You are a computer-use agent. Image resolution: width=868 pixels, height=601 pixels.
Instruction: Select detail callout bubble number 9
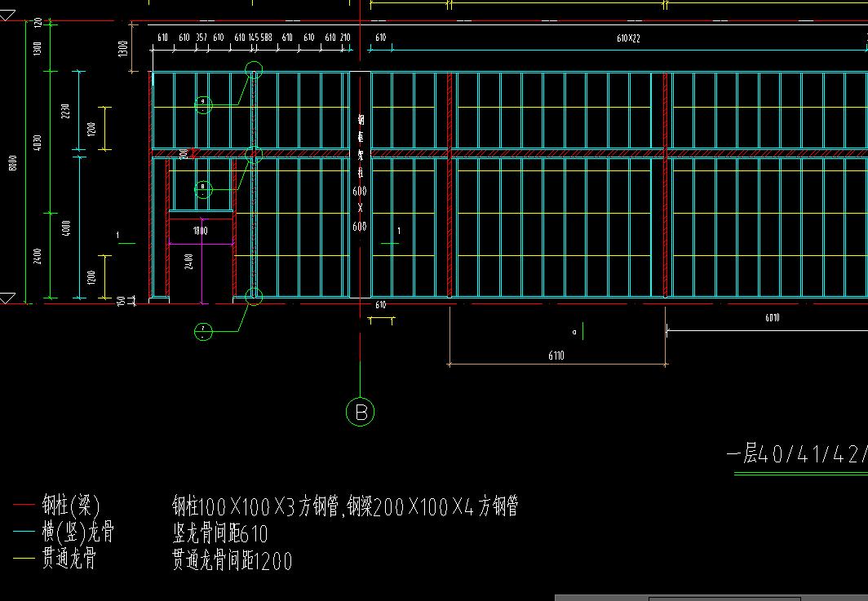pos(203,104)
